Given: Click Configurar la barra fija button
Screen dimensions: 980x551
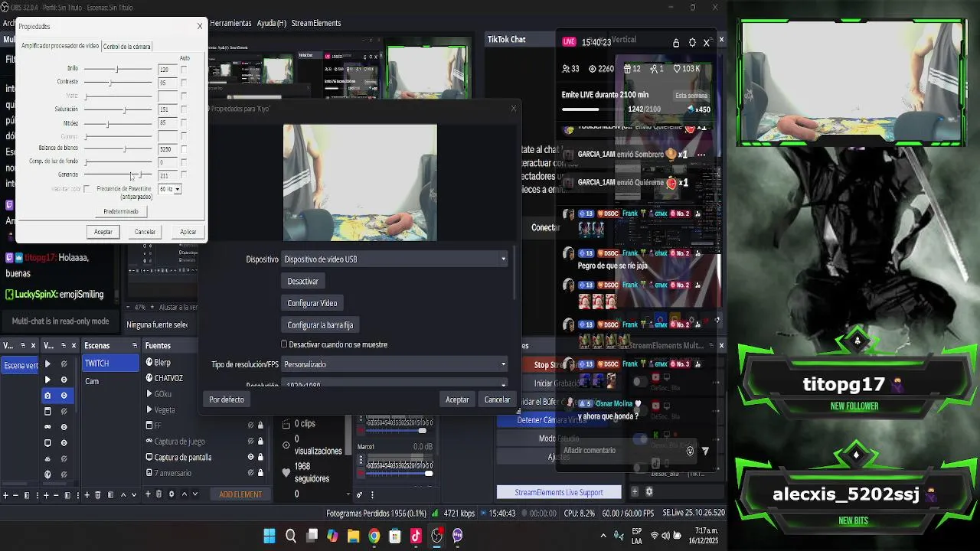Looking at the screenshot, I should [x=320, y=325].
